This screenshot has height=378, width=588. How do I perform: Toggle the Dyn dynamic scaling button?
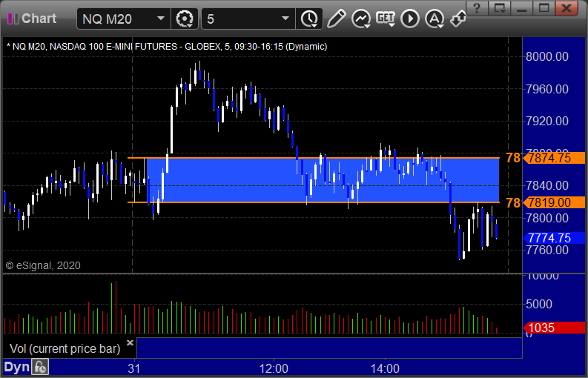click(16, 367)
